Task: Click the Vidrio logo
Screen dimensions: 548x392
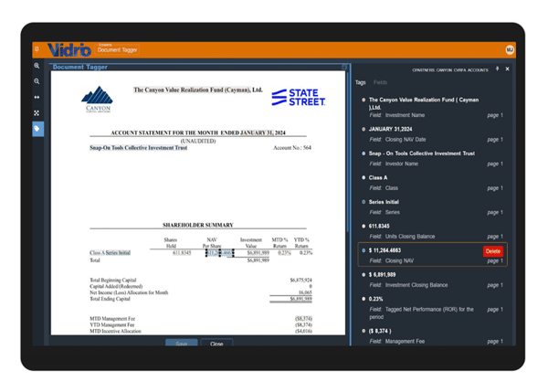Action: [x=69, y=50]
